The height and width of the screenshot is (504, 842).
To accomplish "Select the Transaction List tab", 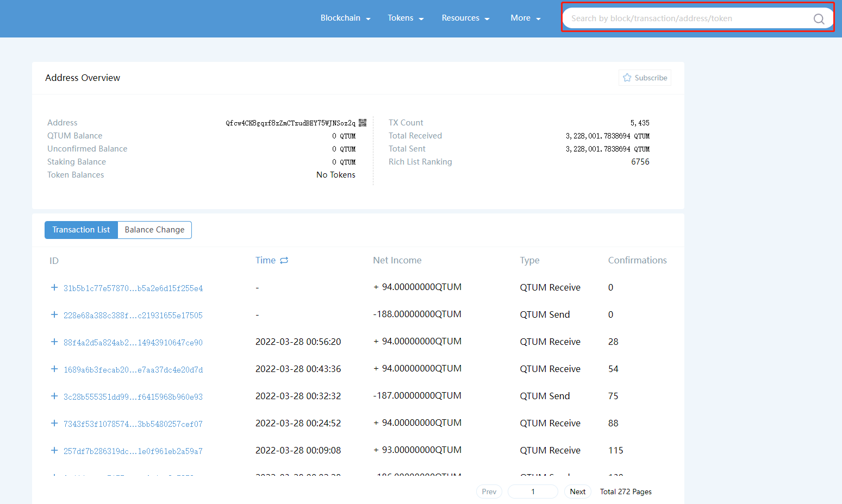I will coord(81,230).
